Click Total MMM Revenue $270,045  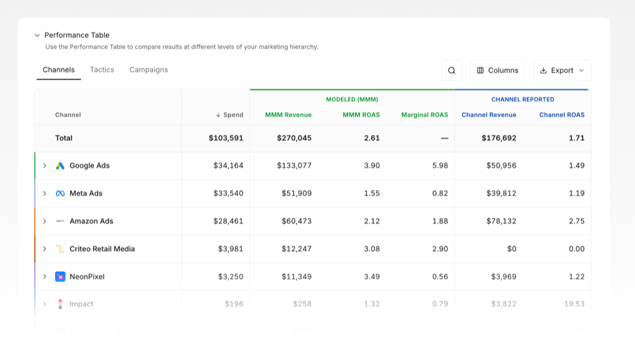tap(295, 138)
